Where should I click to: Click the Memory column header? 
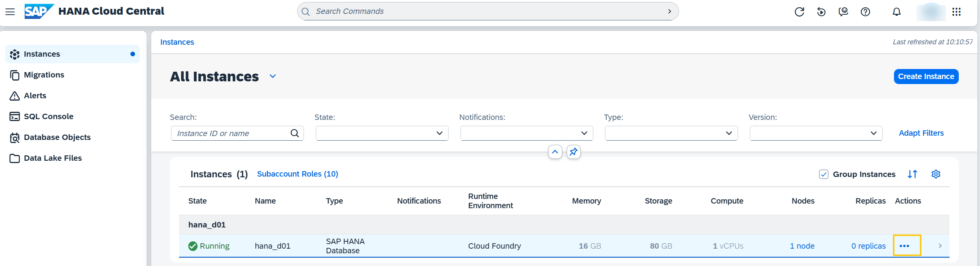586,201
